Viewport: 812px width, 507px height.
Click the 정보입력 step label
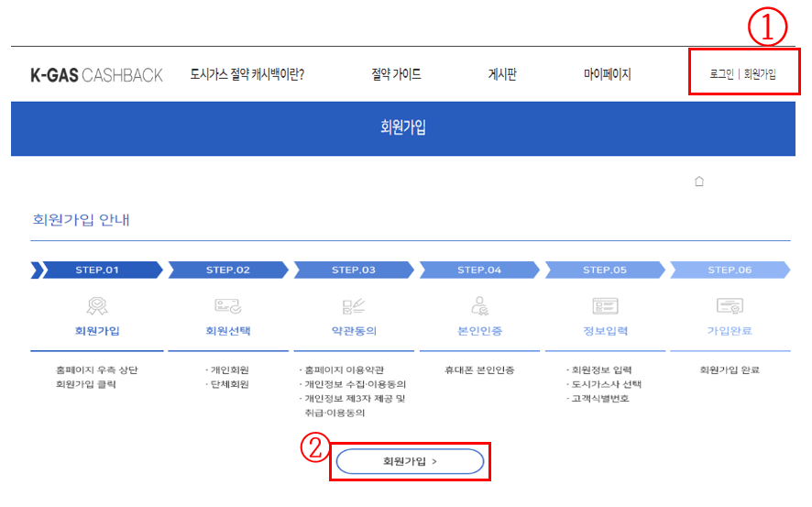click(605, 331)
